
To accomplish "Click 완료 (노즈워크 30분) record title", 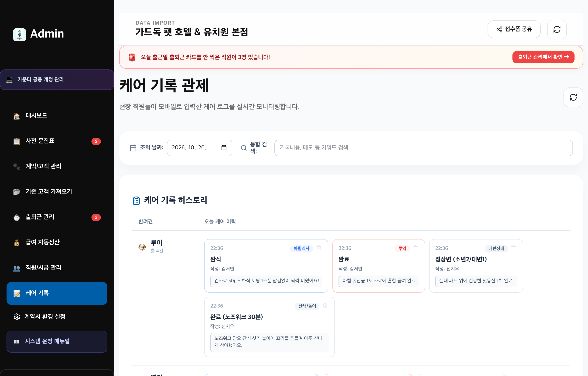I will tap(236, 317).
